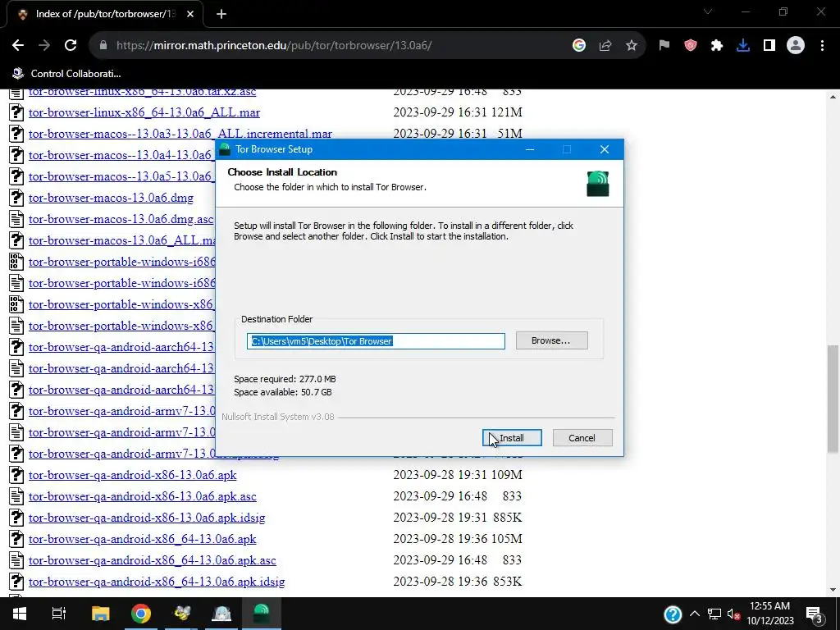Switch to Chrome on the taskbar
The height and width of the screenshot is (630, 840).
coord(141,614)
